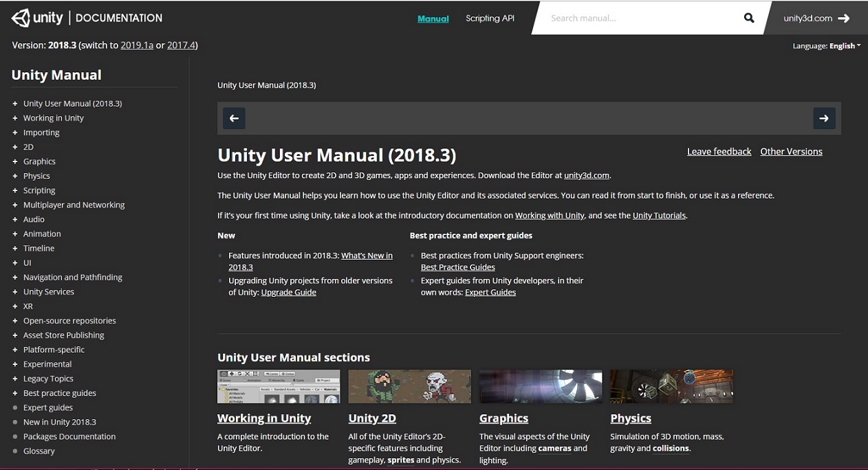Click the search magnifier icon
This screenshot has height=470, width=868.
(x=748, y=18)
